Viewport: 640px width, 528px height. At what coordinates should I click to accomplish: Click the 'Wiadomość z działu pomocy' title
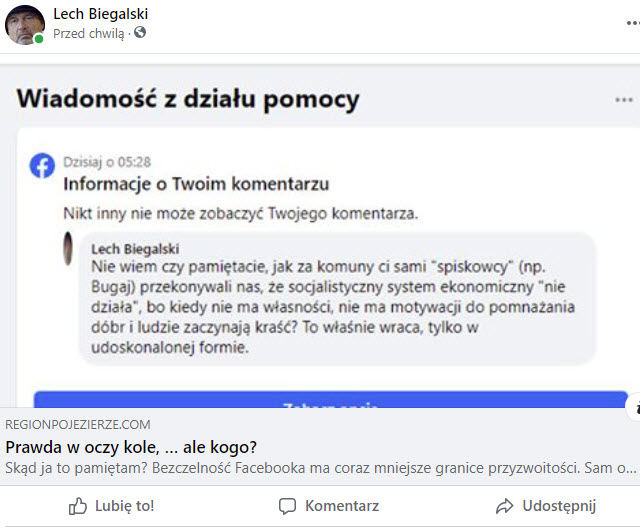188,99
